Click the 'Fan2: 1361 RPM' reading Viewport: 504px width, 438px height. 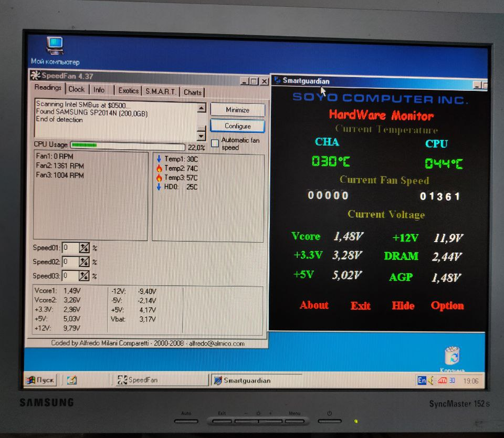(x=60, y=165)
